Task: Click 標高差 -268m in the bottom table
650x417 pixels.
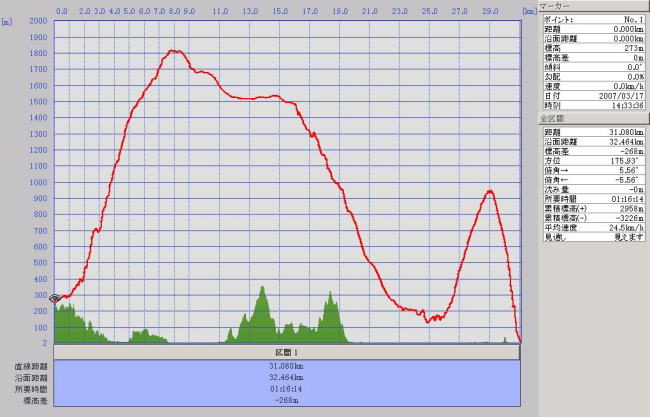Action: click(x=286, y=400)
